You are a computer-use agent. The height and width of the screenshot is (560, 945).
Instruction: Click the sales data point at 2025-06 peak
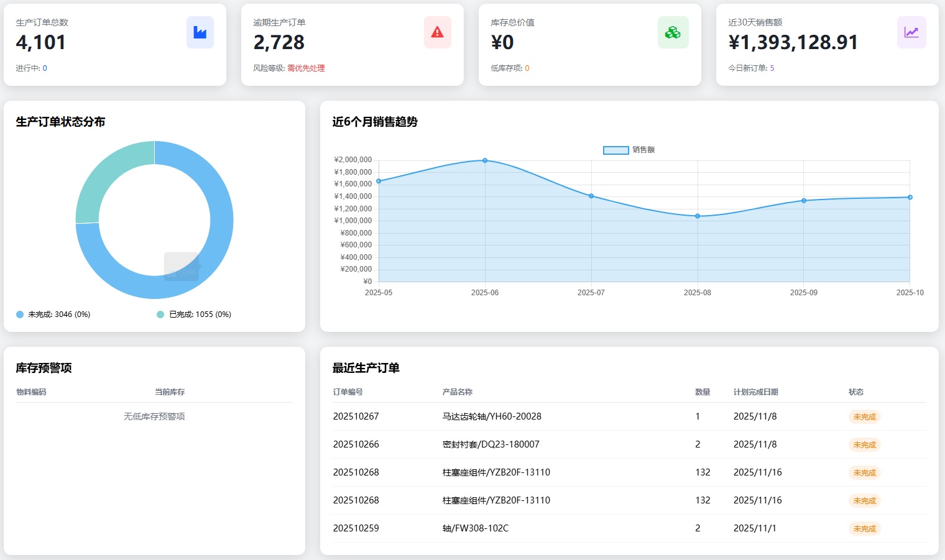485,160
